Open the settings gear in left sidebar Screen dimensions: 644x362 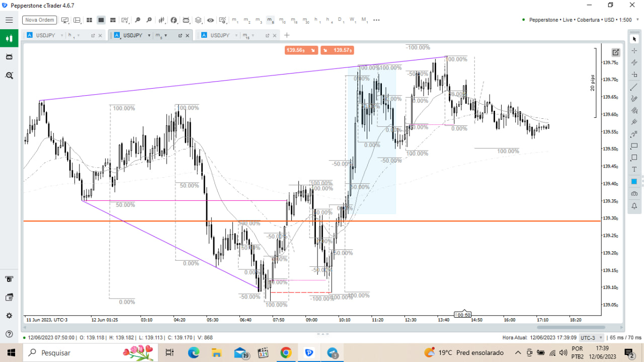[9, 316]
